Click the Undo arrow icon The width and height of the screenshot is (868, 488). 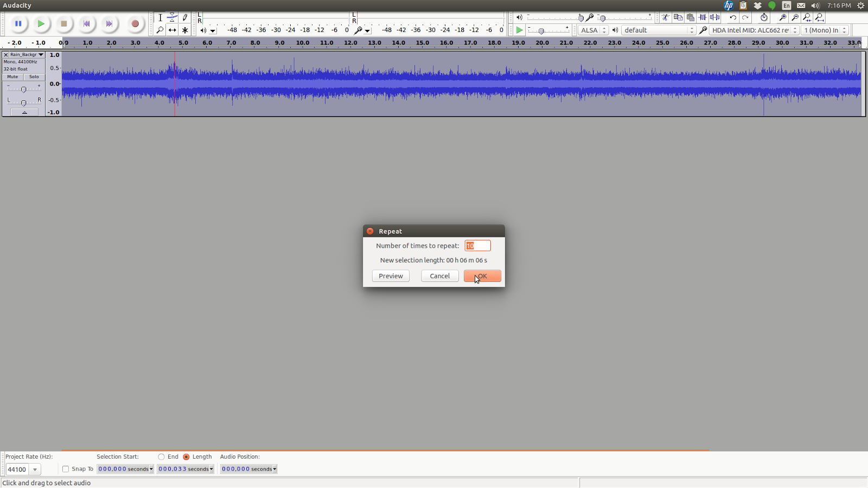click(x=733, y=17)
